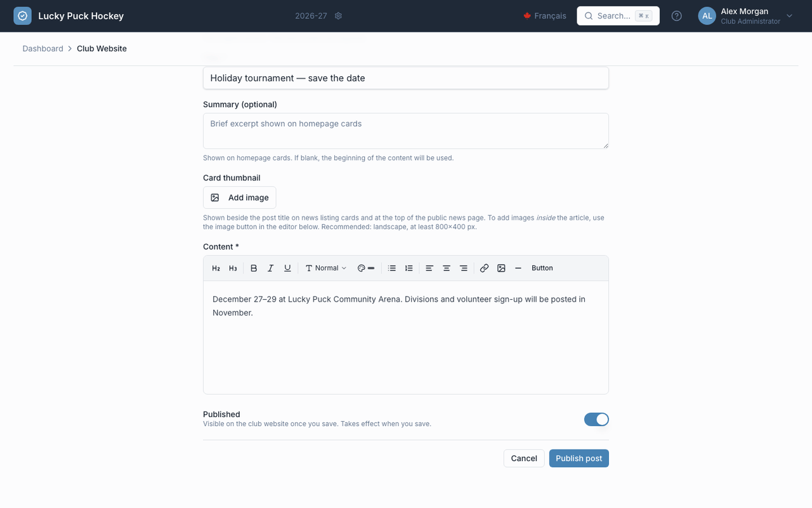This screenshot has width=812, height=508.
Task: Click the Lucky Puck Hockey title text
Action: (81, 16)
